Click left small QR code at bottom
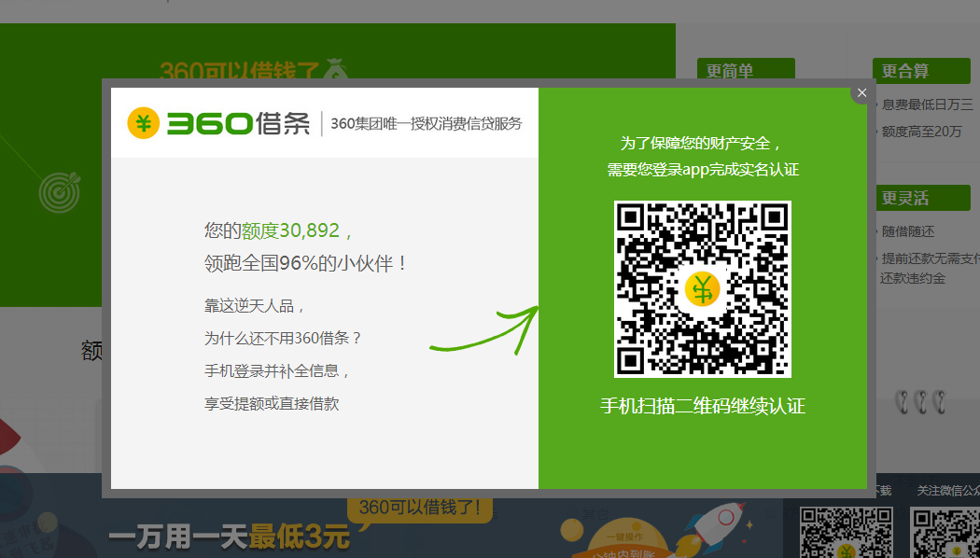This screenshot has height=558, width=980. pos(847,533)
